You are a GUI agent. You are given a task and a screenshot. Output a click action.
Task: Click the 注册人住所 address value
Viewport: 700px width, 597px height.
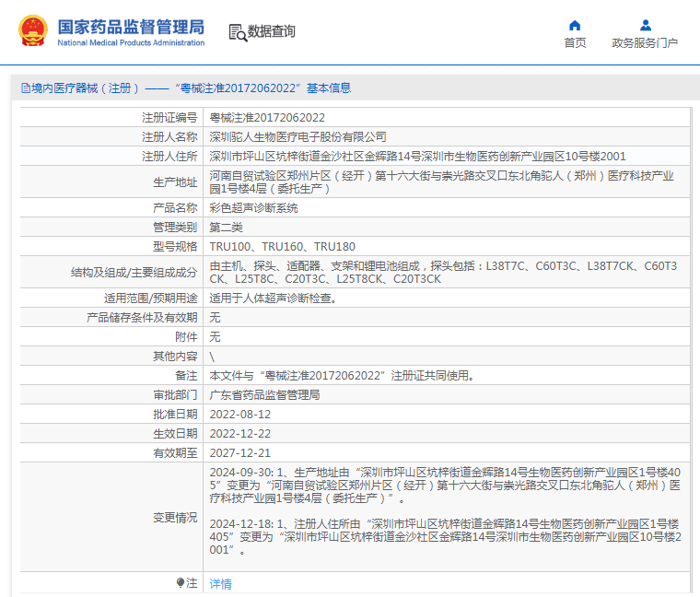(x=417, y=157)
